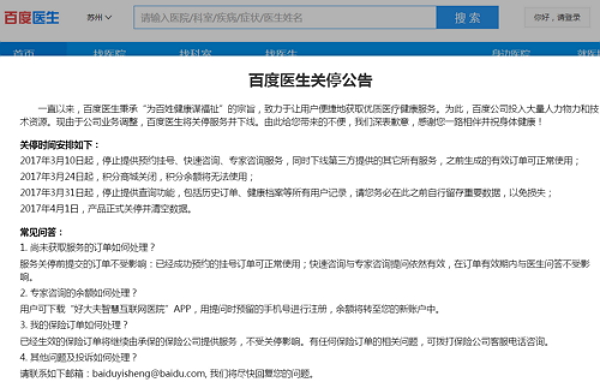Go to the 首页 navigation tab
600x382 pixels.
(x=24, y=52)
